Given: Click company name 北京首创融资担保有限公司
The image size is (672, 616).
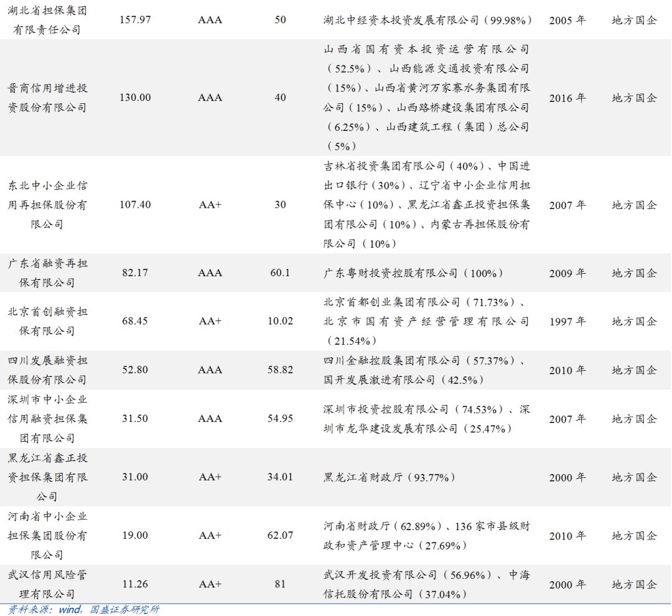Looking at the screenshot, I should pos(47,321).
